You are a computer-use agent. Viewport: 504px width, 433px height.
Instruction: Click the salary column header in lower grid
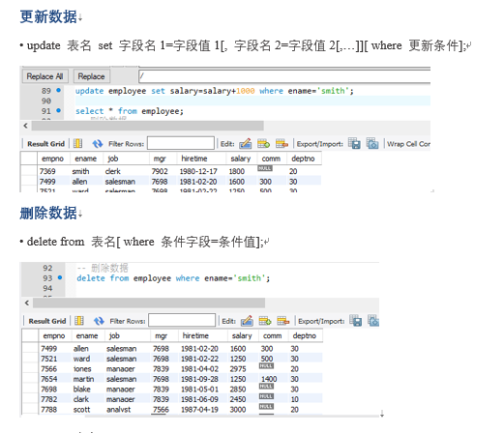pos(242,335)
